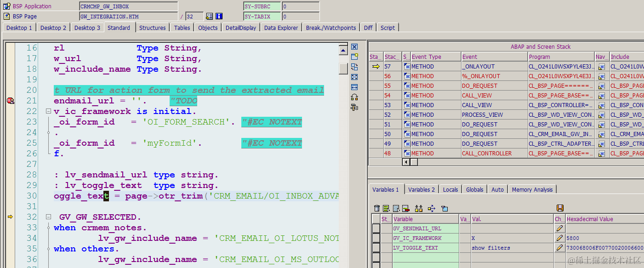Click pencil change icon for LV_TOGGLE_TEXT
The height and width of the screenshot is (268, 644).
(559, 248)
